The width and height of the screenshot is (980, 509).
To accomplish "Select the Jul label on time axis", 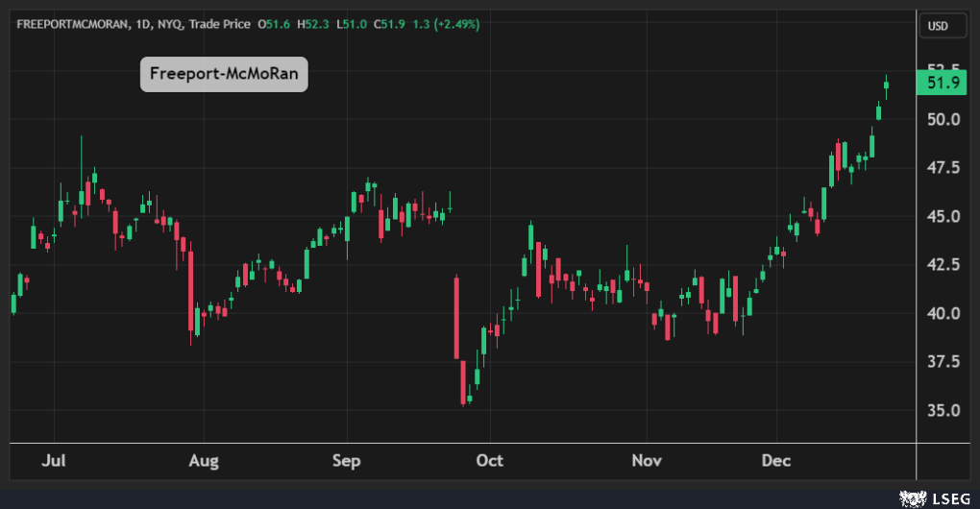I will coord(54,461).
